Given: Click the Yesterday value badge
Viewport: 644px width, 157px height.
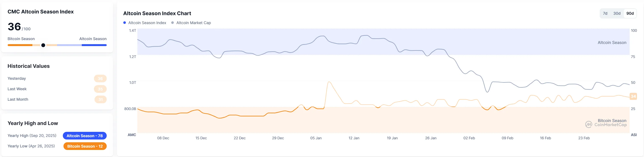Looking at the screenshot, I should click(x=100, y=79).
